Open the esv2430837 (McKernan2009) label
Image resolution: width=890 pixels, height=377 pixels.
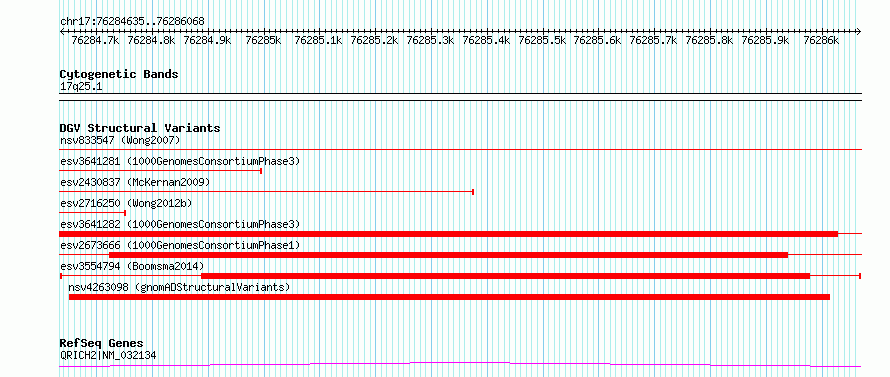click(x=135, y=182)
